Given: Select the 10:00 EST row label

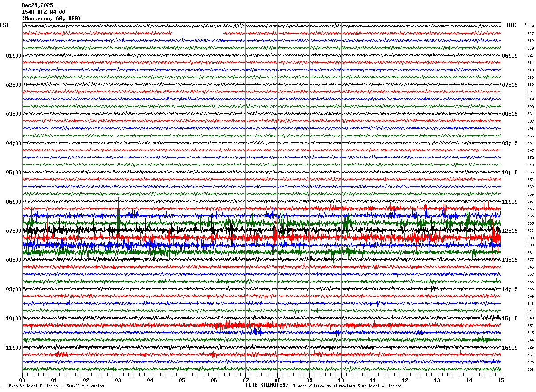Looking at the screenshot, I should tap(13, 319).
